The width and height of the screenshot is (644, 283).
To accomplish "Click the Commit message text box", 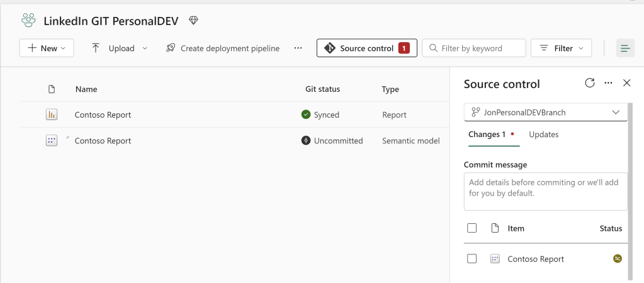I will coord(545,191).
